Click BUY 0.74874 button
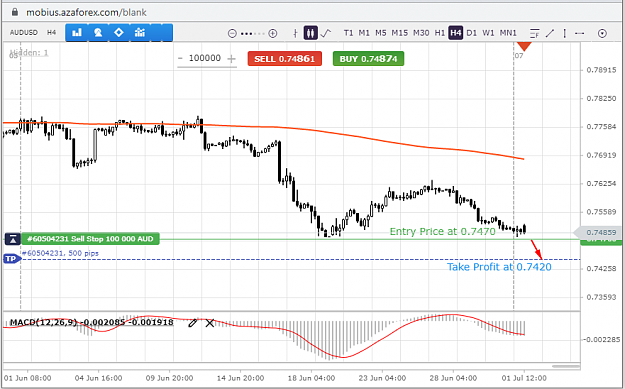Image resolution: width=625 pixels, height=389 pixels. point(368,59)
